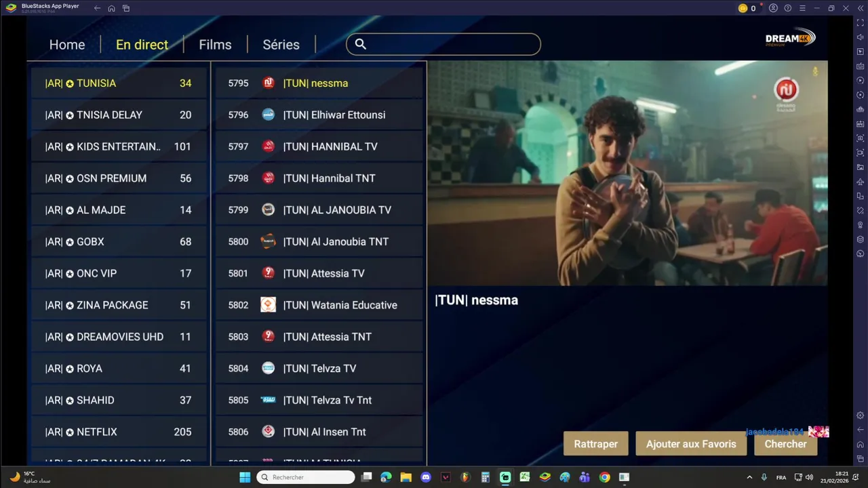This screenshot has width=868, height=488.
Task: Click the location pin icon in sidebar
Action: point(861,225)
